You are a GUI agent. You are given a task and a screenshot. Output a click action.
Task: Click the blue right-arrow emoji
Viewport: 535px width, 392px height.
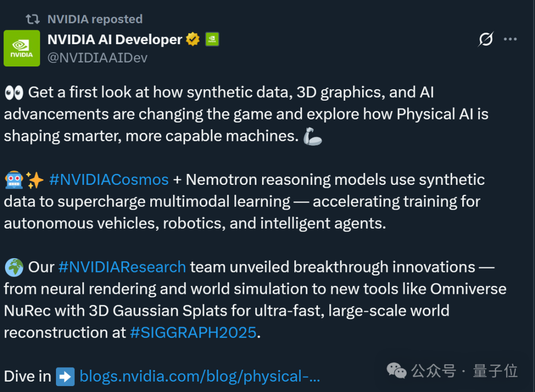(65, 376)
